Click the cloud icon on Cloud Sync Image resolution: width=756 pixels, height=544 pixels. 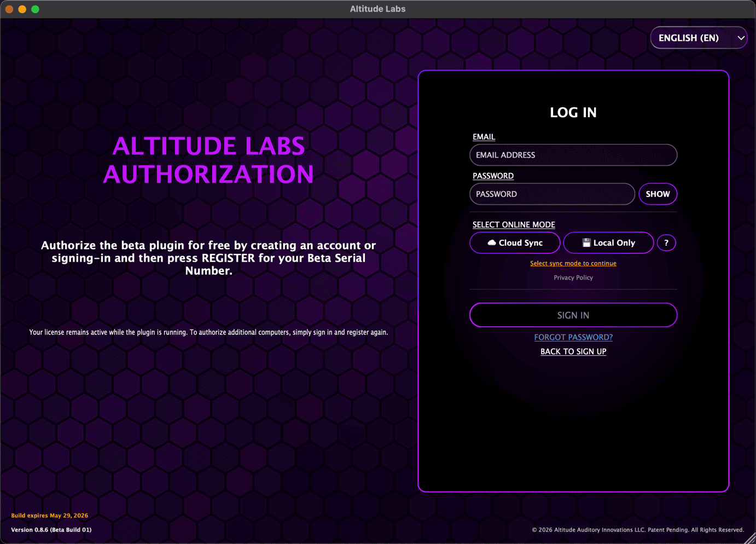tap(491, 242)
